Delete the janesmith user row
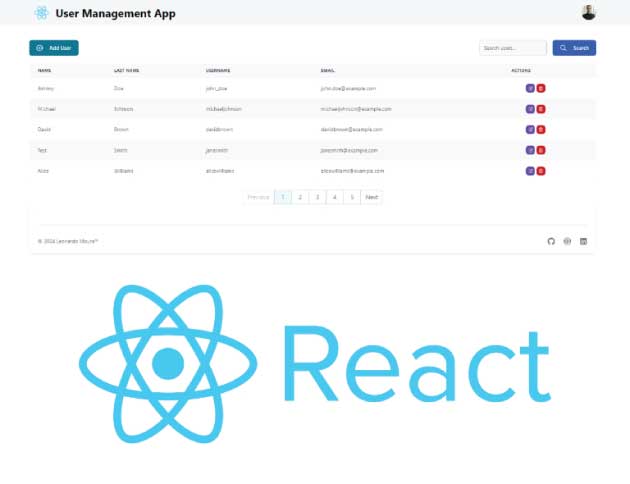The image size is (630, 484). (541, 150)
